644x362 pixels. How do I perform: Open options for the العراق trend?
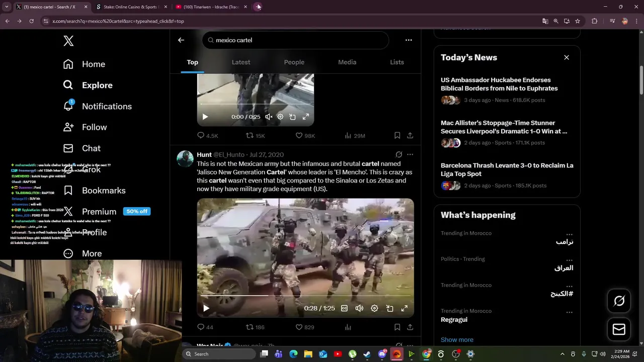[569, 261]
